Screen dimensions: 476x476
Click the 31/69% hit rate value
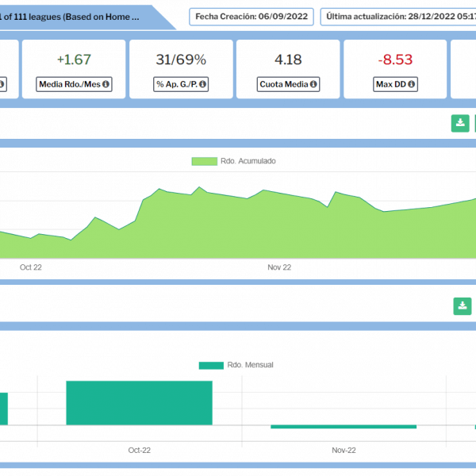(181, 59)
